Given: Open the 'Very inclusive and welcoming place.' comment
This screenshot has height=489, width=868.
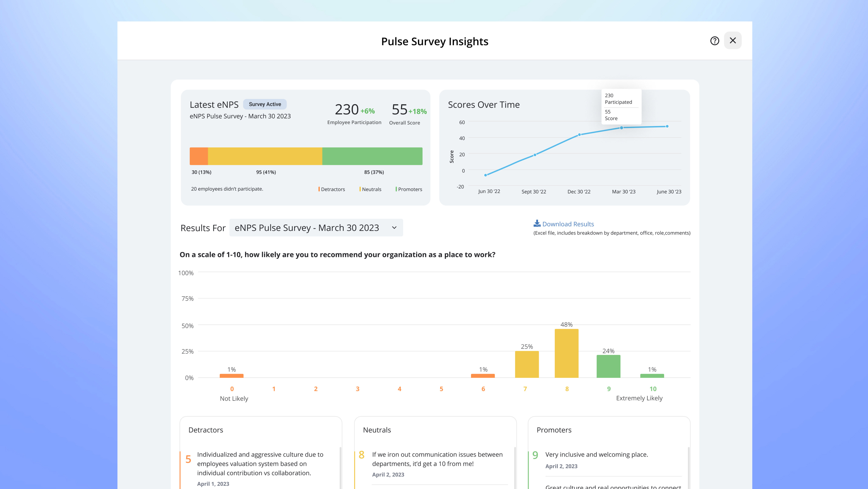Looking at the screenshot, I should tap(597, 454).
